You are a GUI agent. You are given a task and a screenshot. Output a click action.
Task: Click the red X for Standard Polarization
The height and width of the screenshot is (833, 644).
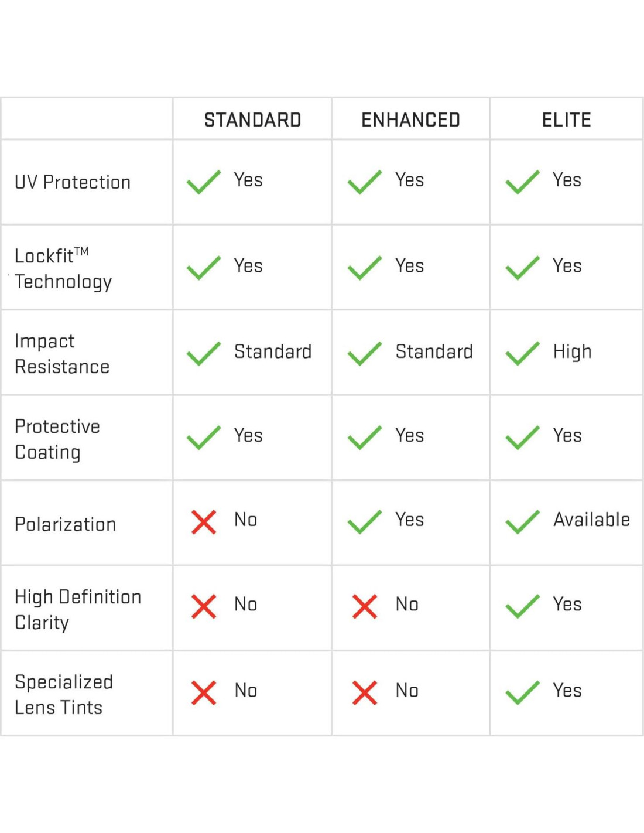point(204,522)
